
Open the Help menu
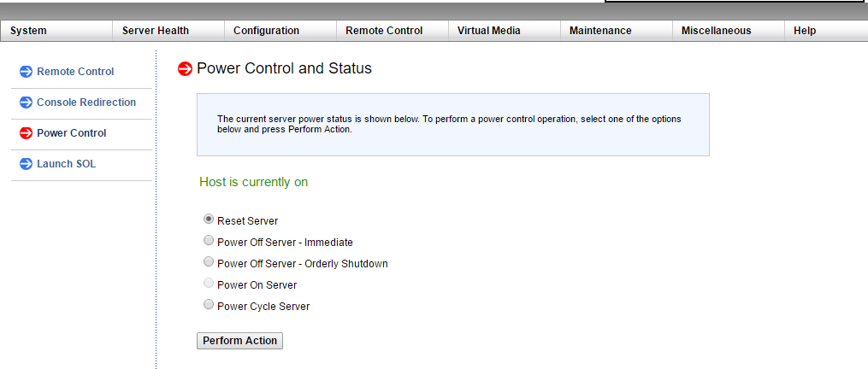tap(805, 31)
